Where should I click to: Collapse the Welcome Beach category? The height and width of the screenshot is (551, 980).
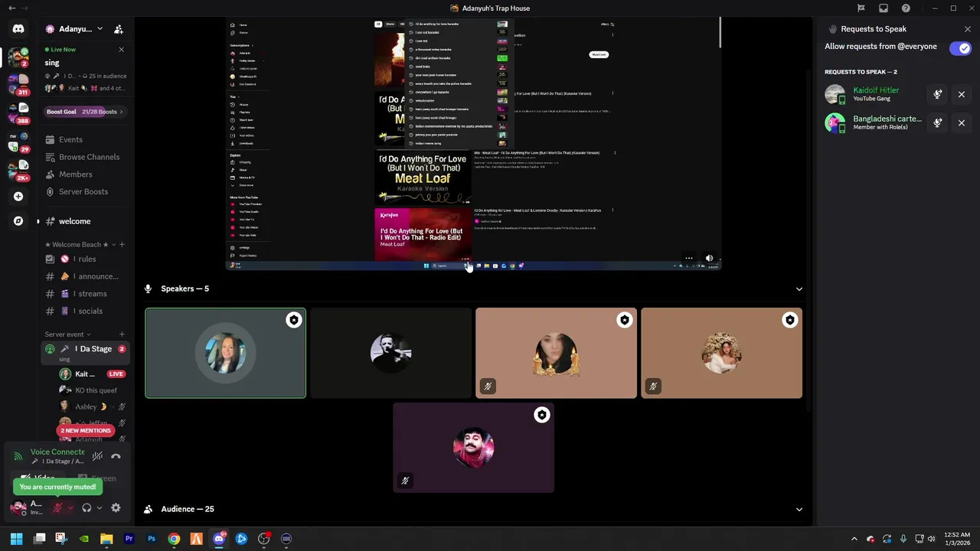[80, 245]
